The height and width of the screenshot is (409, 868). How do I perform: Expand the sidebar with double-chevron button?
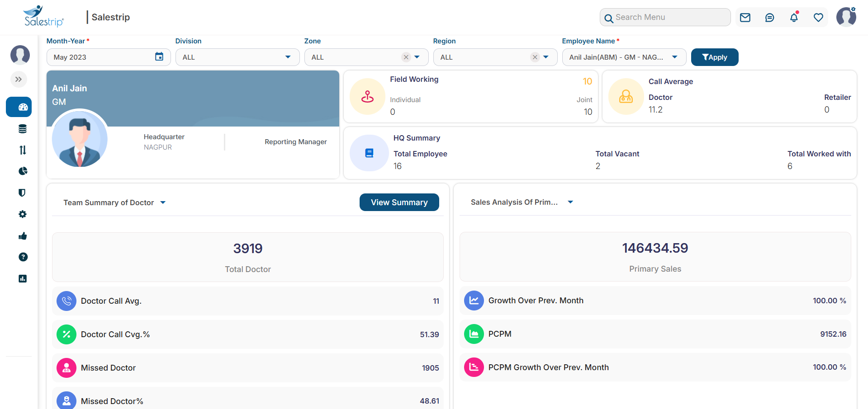(19, 80)
